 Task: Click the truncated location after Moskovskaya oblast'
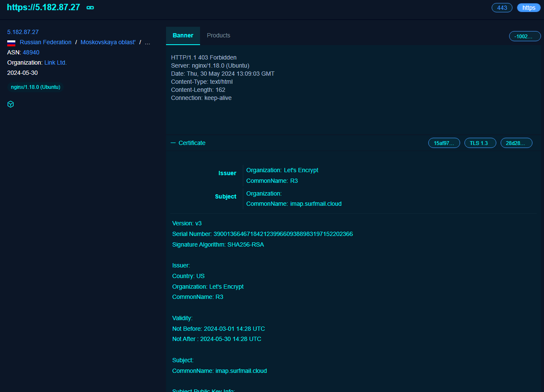point(148,42)
